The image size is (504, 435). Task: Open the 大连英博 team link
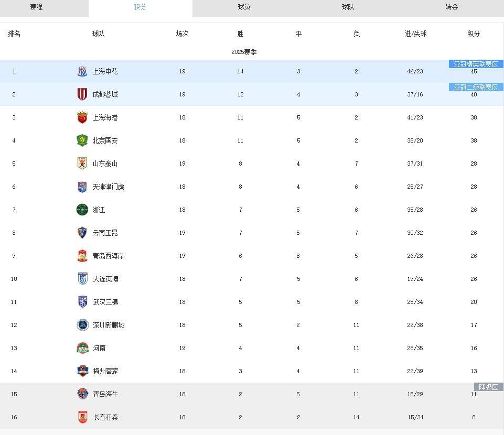tap(105, 279)
